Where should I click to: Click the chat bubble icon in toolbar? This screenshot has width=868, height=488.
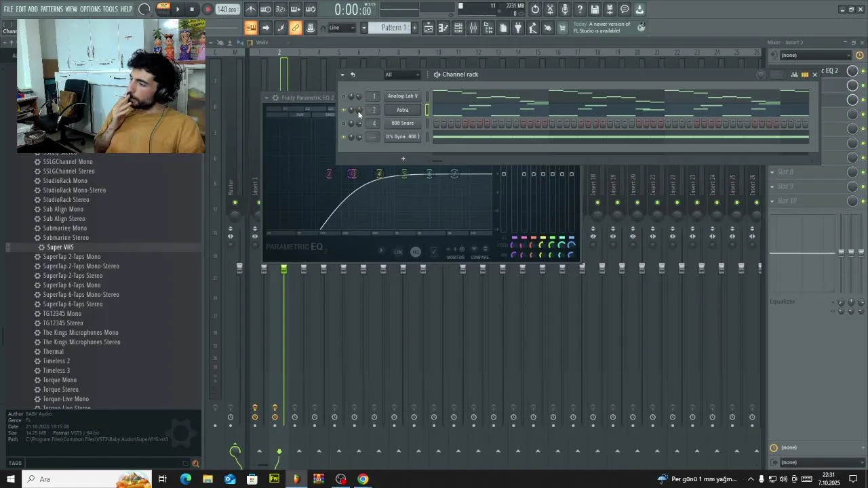tap(625, 9)
